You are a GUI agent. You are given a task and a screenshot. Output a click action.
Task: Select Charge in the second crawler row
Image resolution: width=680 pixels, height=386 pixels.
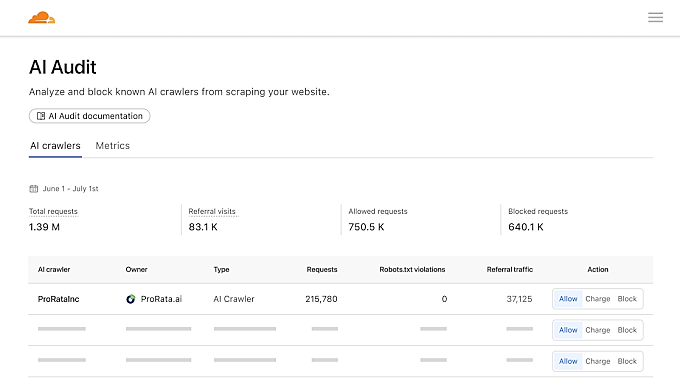coord(598,330)
